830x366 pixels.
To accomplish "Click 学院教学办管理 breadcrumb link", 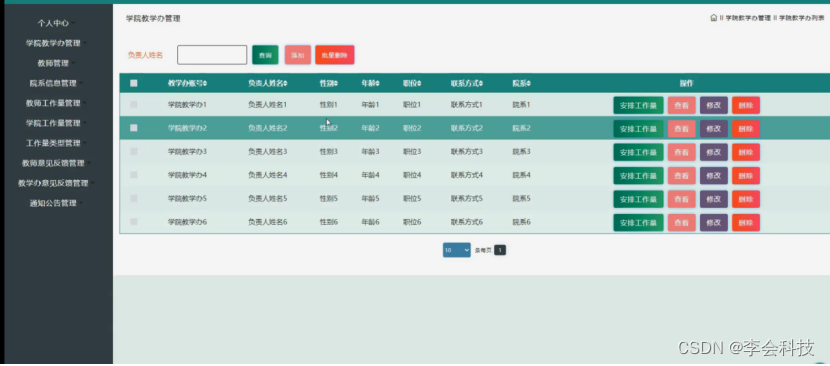I will pos(748,18).
